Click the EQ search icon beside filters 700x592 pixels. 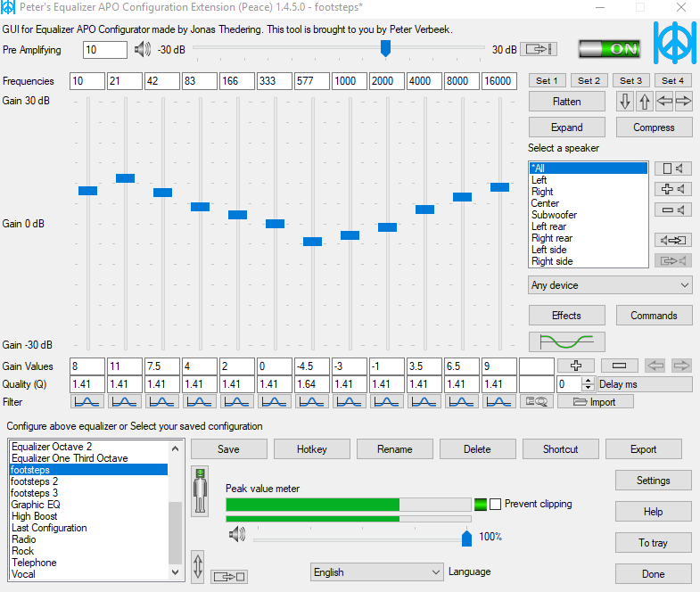[x=537, y=402]
